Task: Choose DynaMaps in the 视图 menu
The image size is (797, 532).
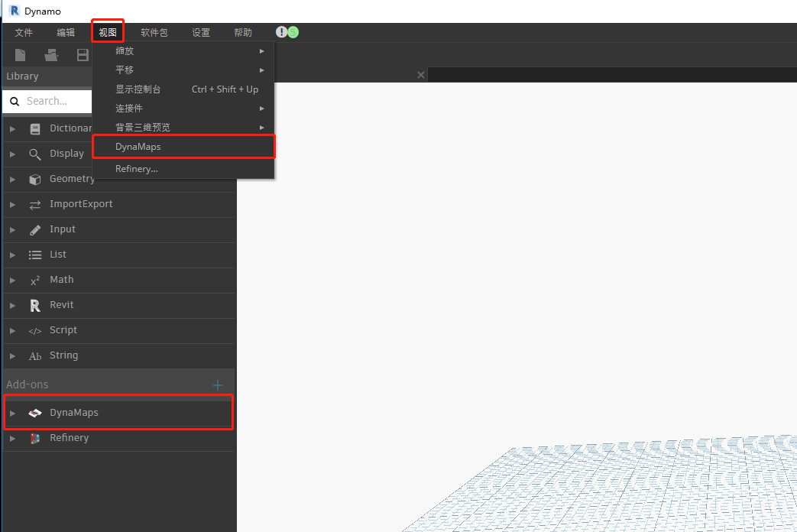Action: (183, 147)
